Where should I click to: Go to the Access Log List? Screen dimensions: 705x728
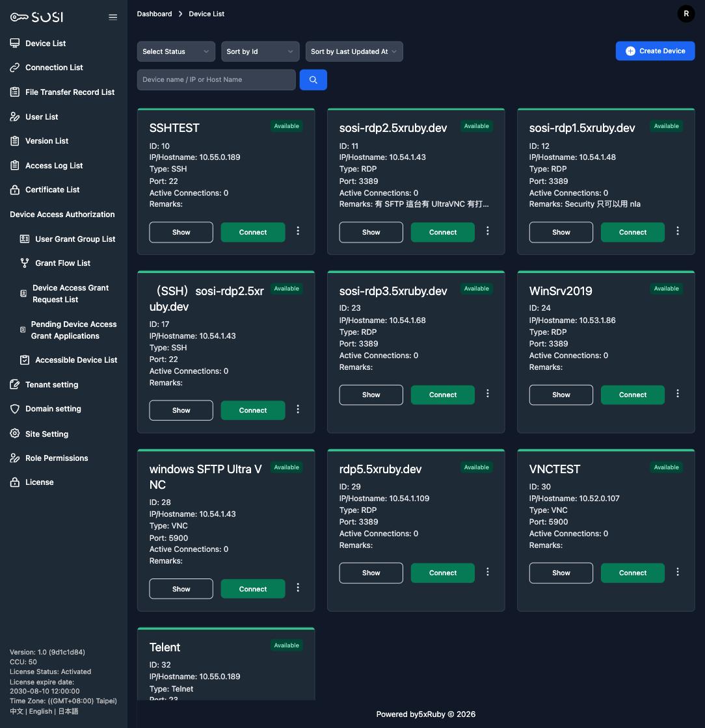[x=54, y=165]
